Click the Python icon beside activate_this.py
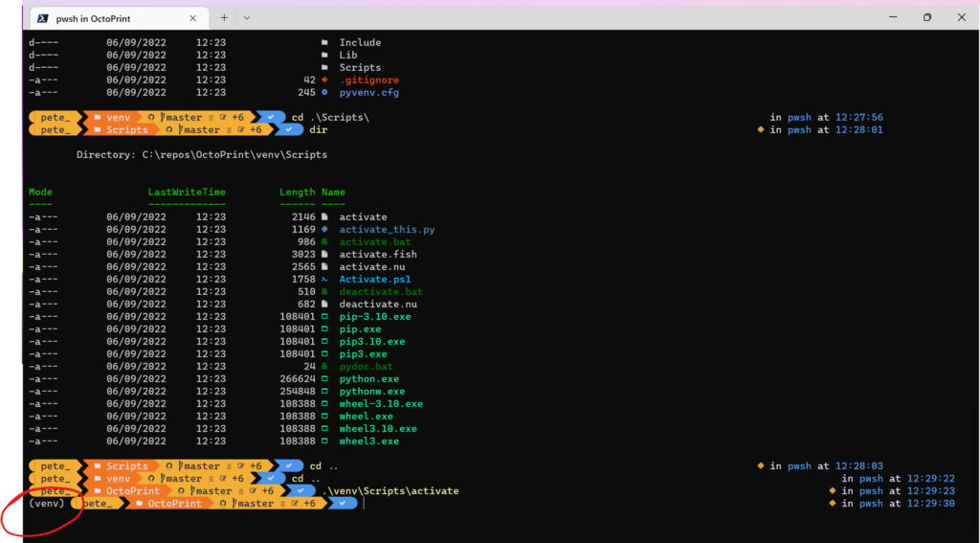The height and width of the screenshot is (543, 980). pyautogui.click(x=324, y=230)
